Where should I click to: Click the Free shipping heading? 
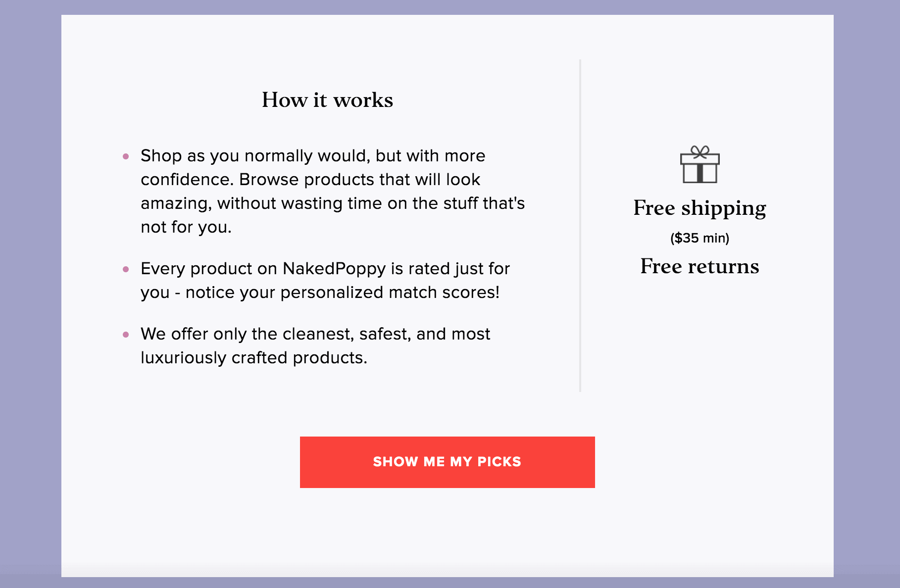(700, 208)
